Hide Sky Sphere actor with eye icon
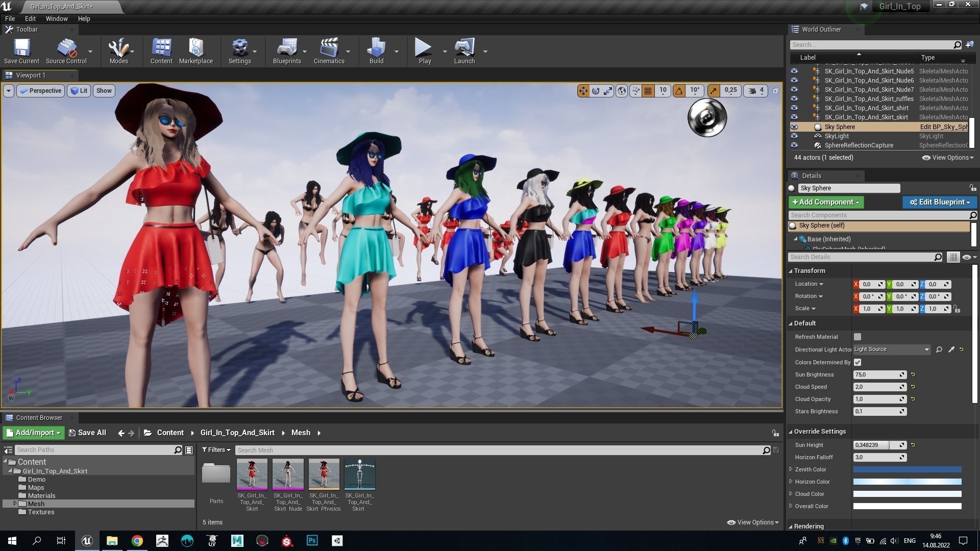Image resolution: width=980 pixels, height=551 pixels. click(794, 127)
